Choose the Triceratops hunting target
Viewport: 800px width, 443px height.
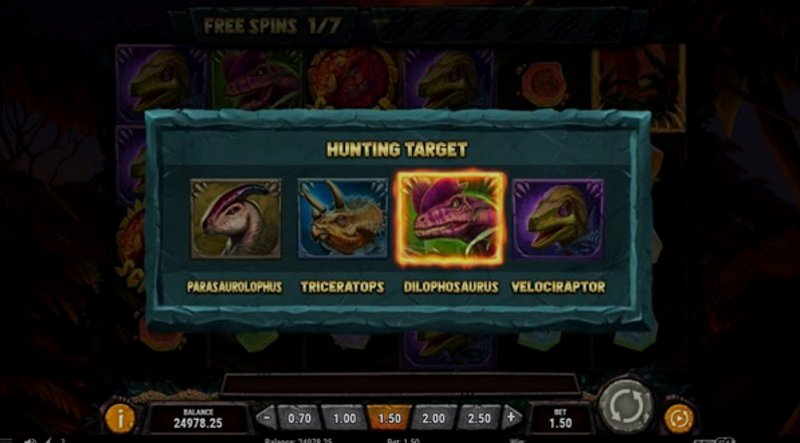(343, 218)
